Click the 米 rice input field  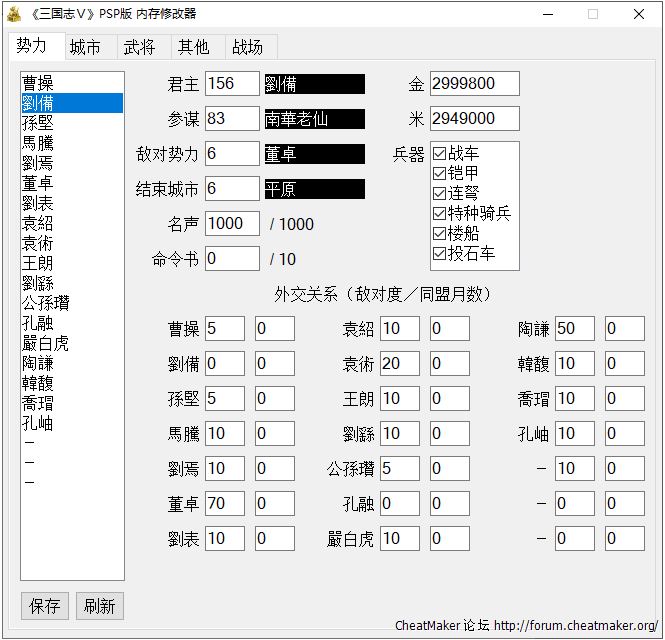click(x=475, y=119)
